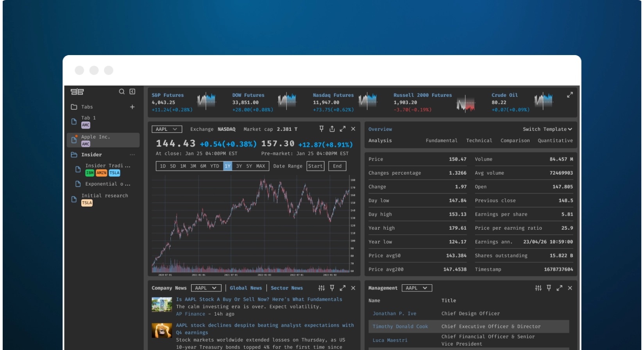The width and height of the screenshot is (644, 350).
Task: Open the Quantitative analysis tab
Action: point(555,141)
